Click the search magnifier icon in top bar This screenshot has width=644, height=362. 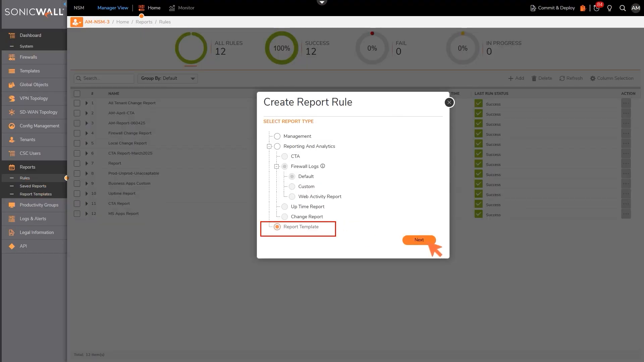(x=623, y=8)
